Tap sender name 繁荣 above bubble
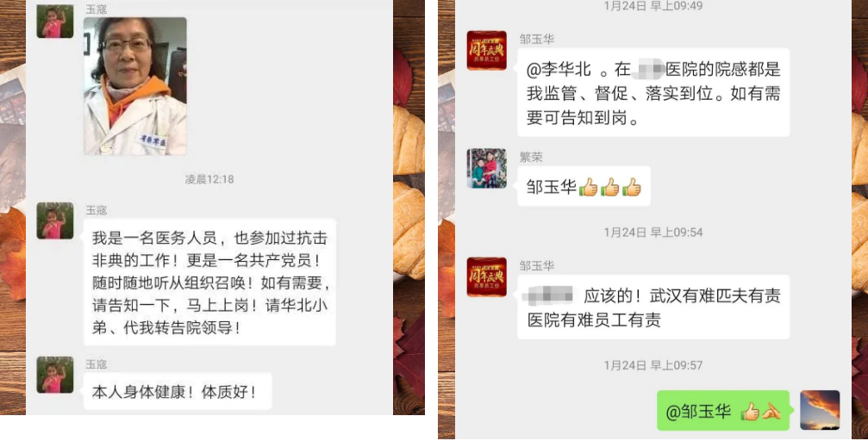Screen dimensions: 868x441 tap(531, 157)
